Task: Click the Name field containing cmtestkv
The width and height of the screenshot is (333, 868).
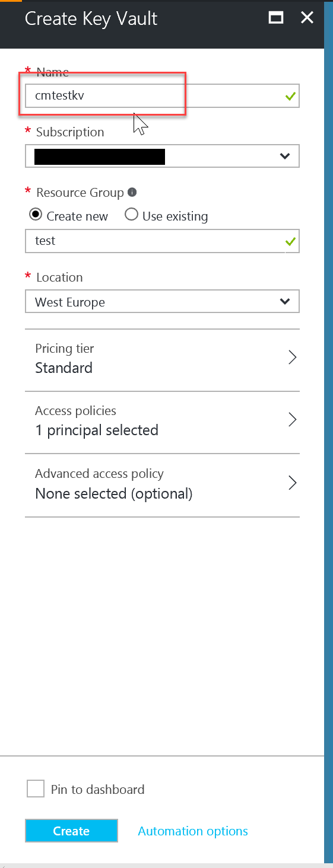Action: pos(162,95)
